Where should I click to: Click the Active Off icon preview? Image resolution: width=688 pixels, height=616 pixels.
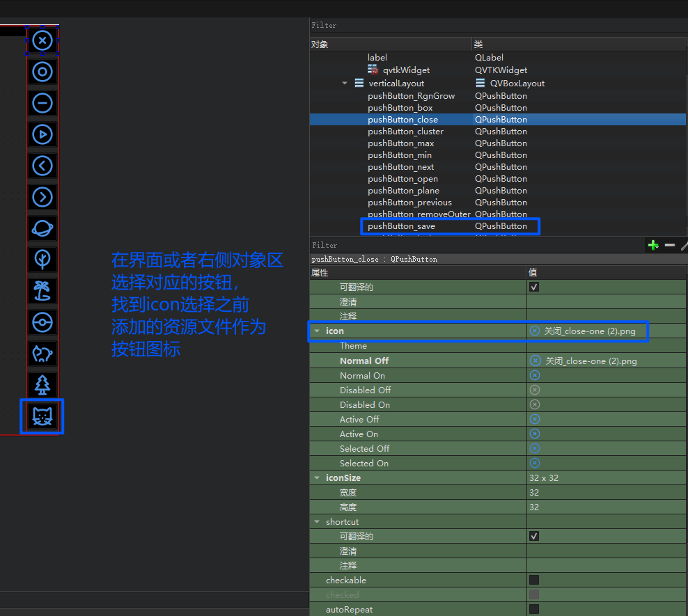[x=534, y=419]
